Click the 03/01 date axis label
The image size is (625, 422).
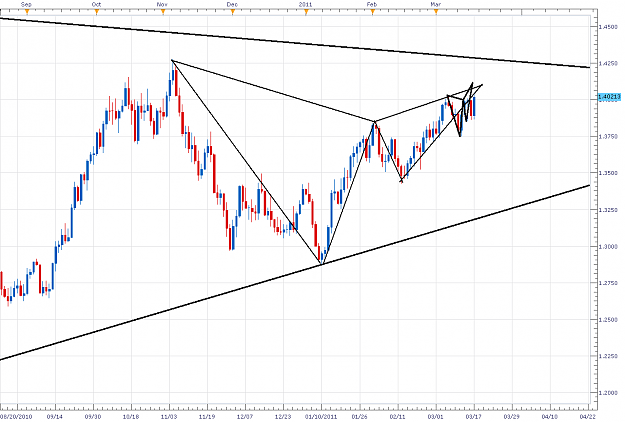click(436, 416)
